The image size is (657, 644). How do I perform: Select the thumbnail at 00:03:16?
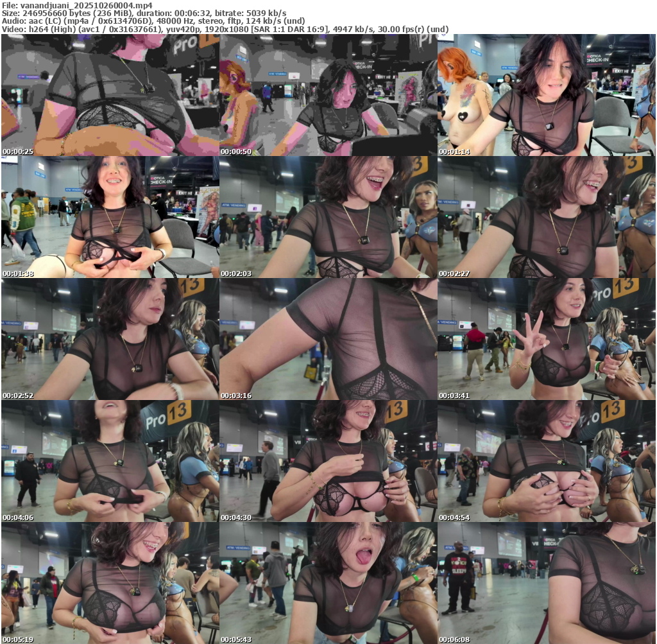click(328, 339)
